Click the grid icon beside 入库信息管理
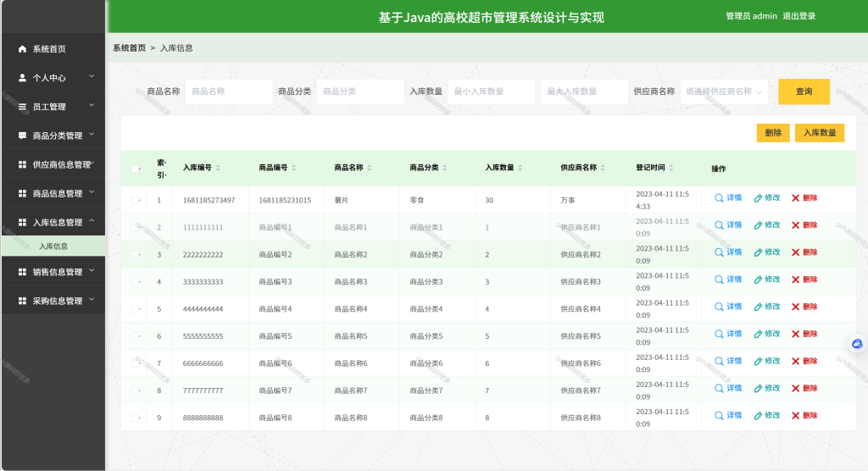The width and height of the screenshot is (868, 471). (x=22, y=222)
